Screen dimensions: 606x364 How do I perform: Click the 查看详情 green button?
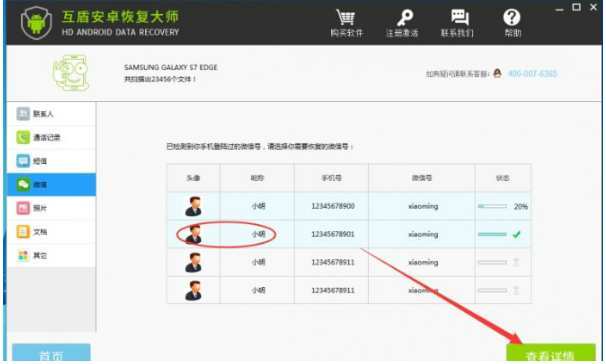[551, 353]
